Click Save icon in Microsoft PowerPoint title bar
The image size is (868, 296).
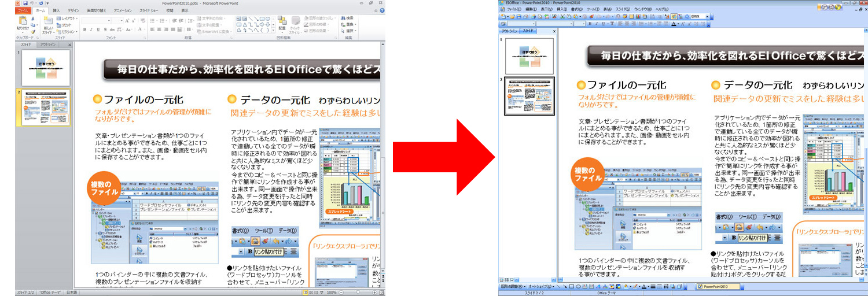pyautogui.click(x=25, y=3)
